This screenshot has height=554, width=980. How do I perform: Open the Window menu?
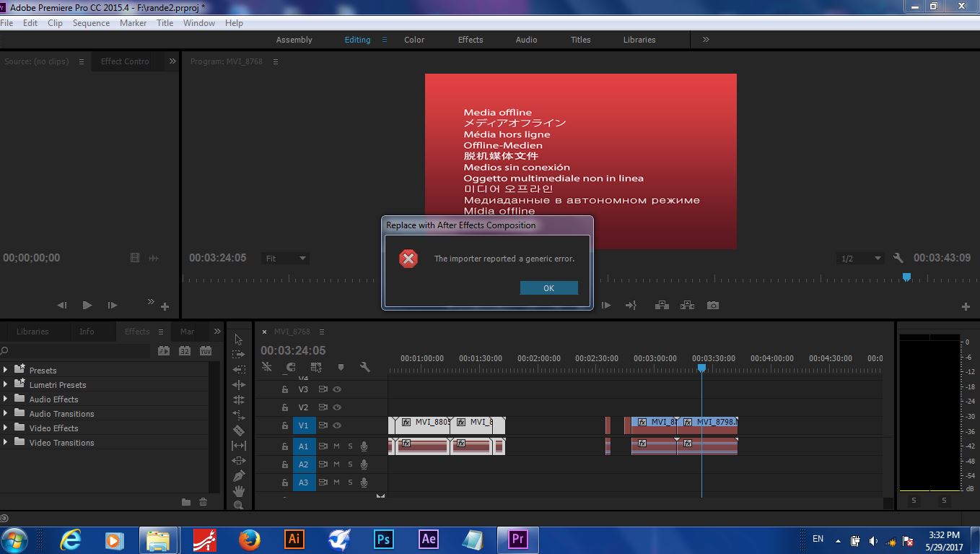199,23
